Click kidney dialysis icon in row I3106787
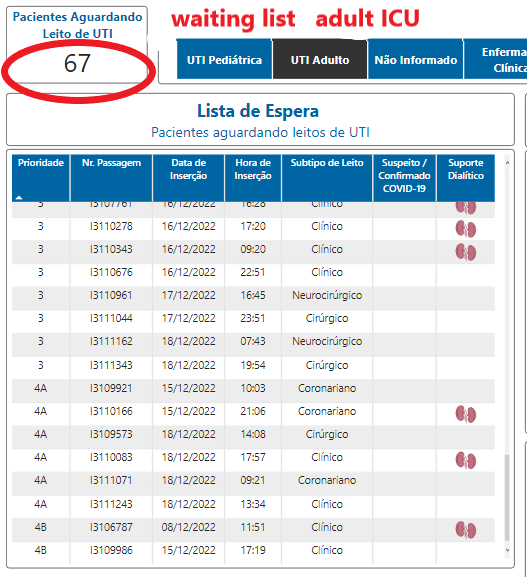Image resolution: width=527 pixels, height=577 pixels. (466, 530)
